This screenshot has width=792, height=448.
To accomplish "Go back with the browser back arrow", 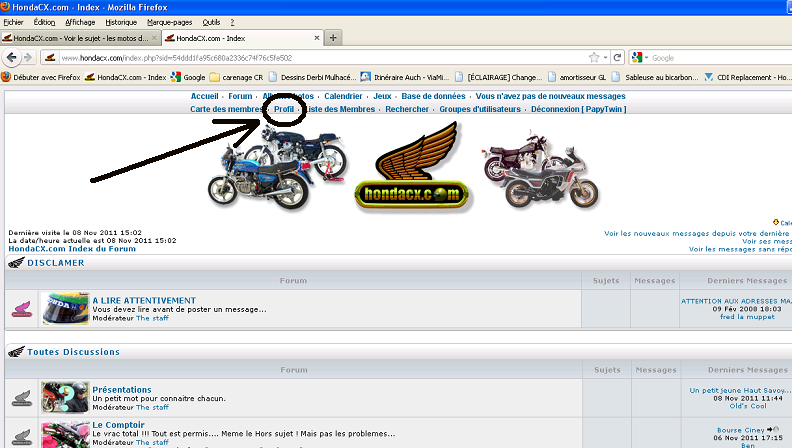I will tap(12, 58).
